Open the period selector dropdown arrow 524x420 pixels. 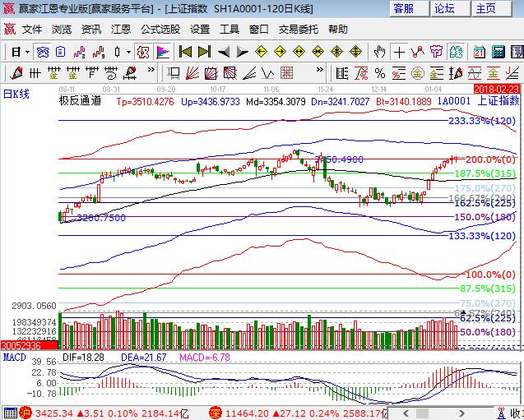pos(27,52)
